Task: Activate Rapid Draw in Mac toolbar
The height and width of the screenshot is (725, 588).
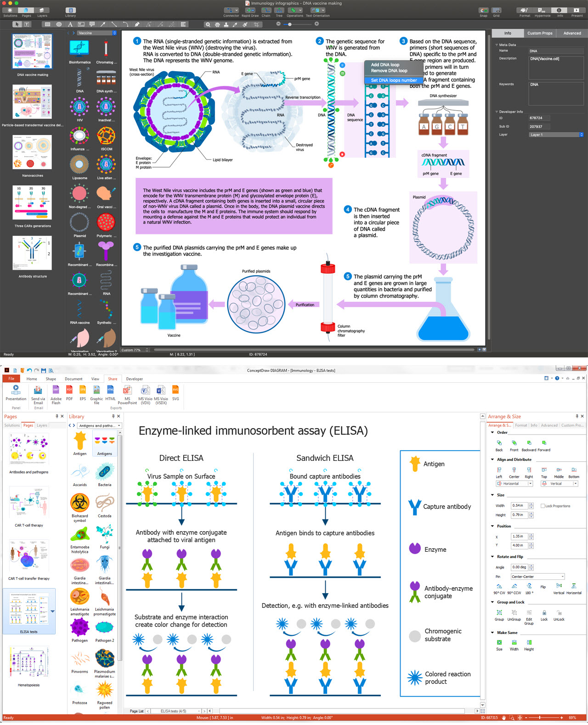Action: pyautogui.click(x=250, y=12)
